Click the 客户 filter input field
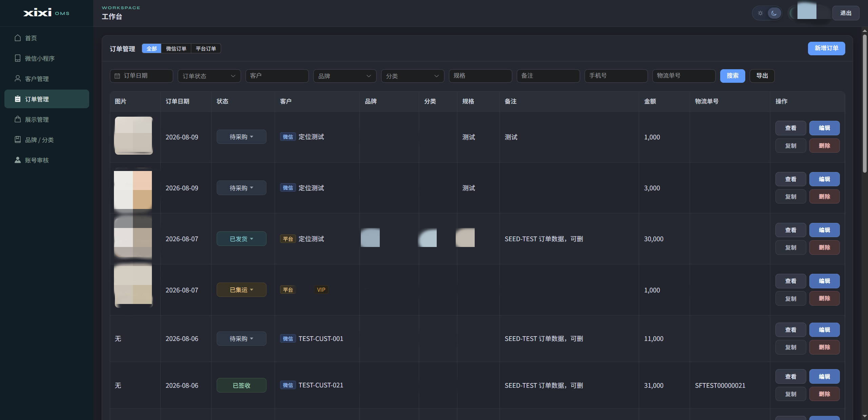 click(x=277, y=76)
